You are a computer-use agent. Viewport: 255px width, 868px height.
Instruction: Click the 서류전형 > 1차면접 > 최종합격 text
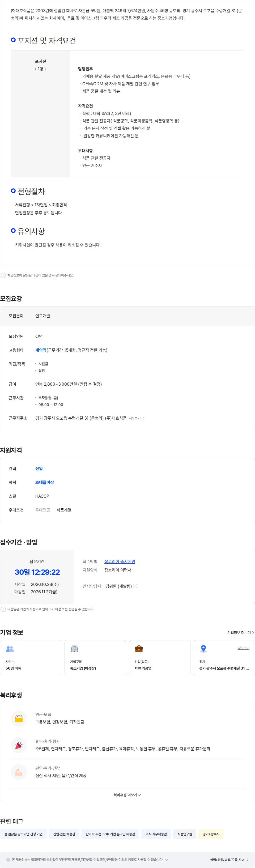coord(41,205)
